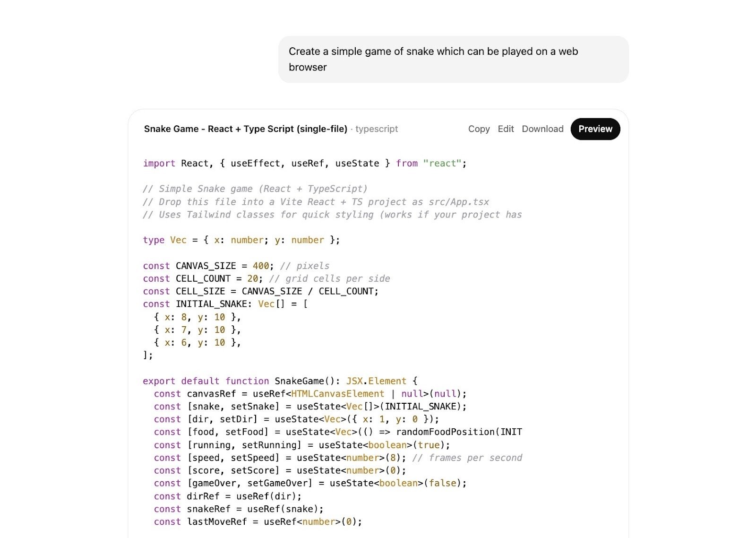Click the frames per second comment
Screen dimensions: 756x538
(x=468, y=457)
